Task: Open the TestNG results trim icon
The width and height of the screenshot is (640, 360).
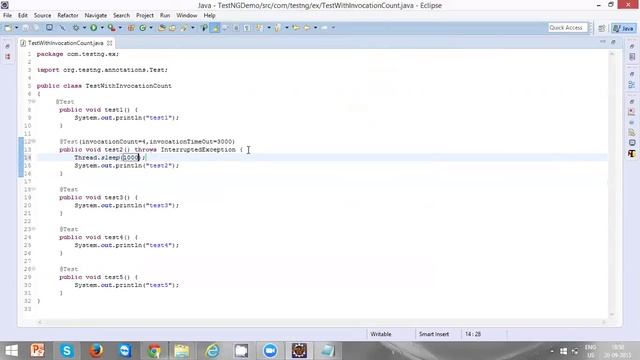Action: [632, 153]
